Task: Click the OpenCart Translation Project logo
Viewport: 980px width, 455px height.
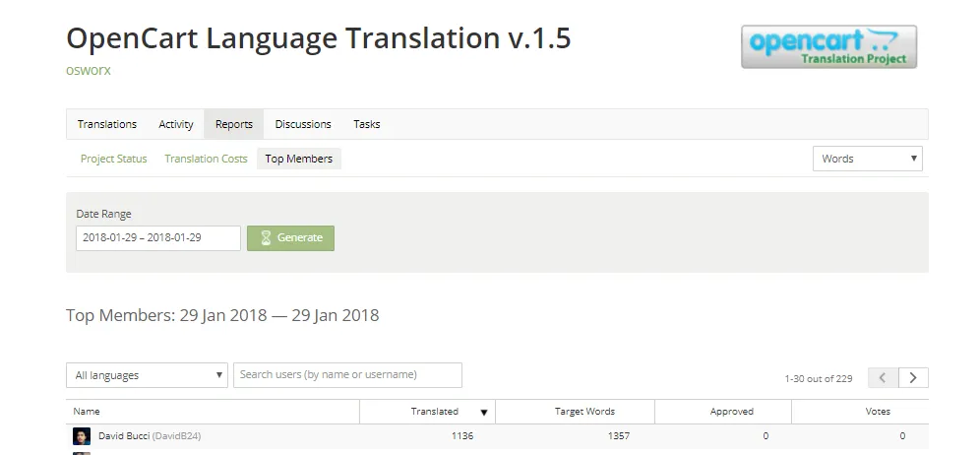Action: (828, 47)
